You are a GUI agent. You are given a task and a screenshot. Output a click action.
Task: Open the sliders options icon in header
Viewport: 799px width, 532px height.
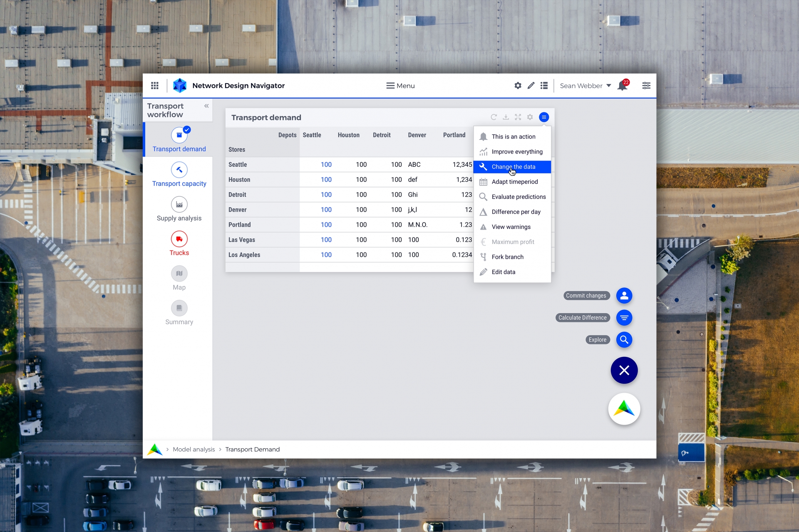646,86
